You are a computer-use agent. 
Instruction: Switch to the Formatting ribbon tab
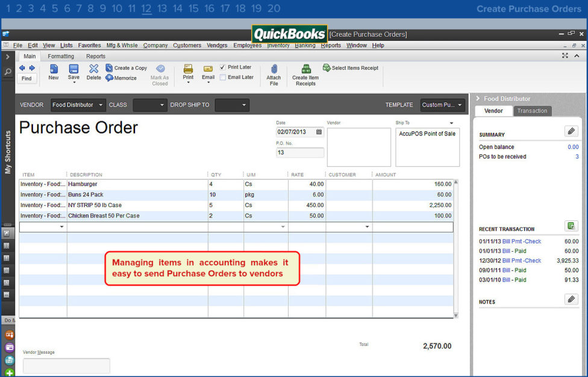(x=61, y=56)
